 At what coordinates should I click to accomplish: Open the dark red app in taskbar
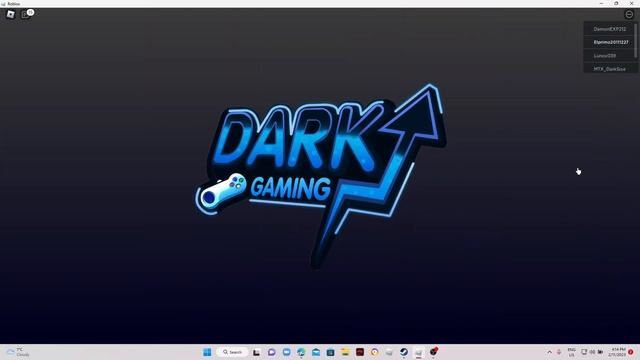point(360,352)
